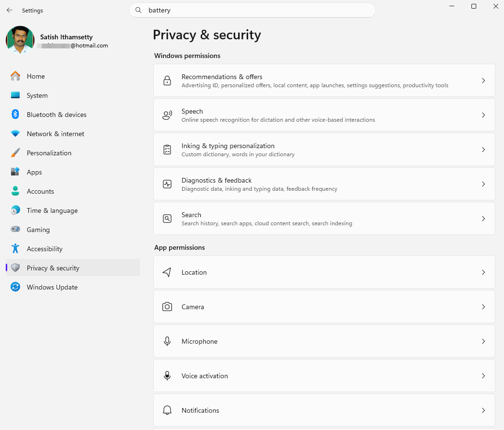Screen dimensions: 504x430
Task: Click the Accessibility figure icon
Action: tap(15, 249)
